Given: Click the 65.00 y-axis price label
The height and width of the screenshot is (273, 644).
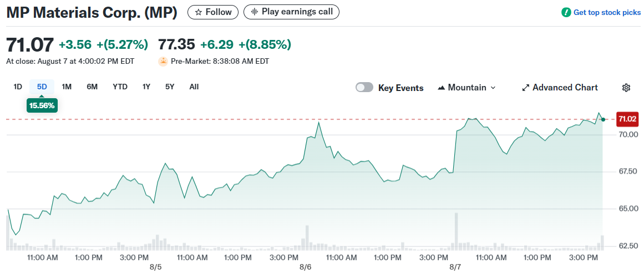Looking at the screenshot, I should [x=627, y=209].
